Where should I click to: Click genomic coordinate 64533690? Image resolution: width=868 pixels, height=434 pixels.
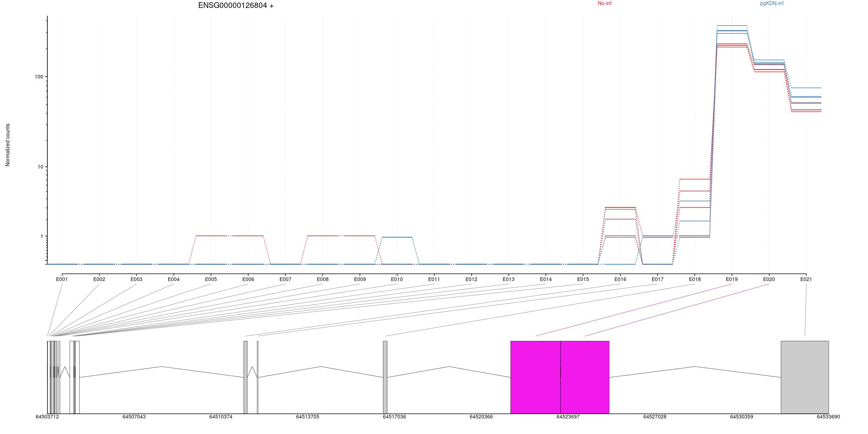(x=828, y=417)
